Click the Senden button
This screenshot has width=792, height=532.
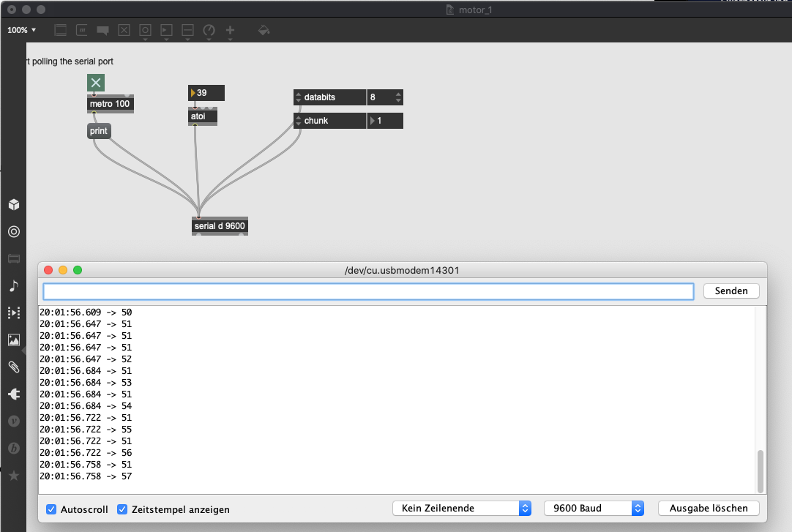pyautogui.click(x=731, y=291)
